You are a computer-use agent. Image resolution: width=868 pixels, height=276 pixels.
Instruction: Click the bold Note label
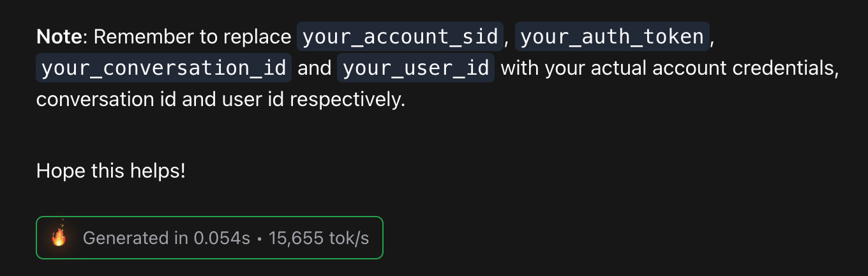coord(59,37)
